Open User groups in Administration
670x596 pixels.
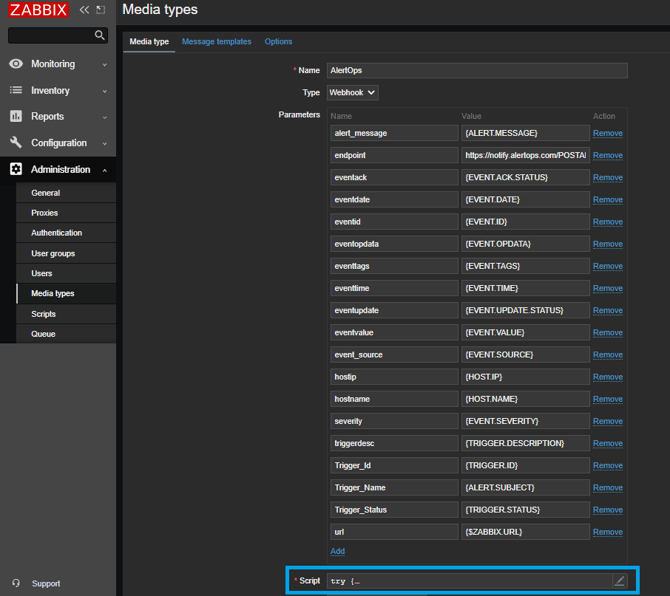click(53, 253)
